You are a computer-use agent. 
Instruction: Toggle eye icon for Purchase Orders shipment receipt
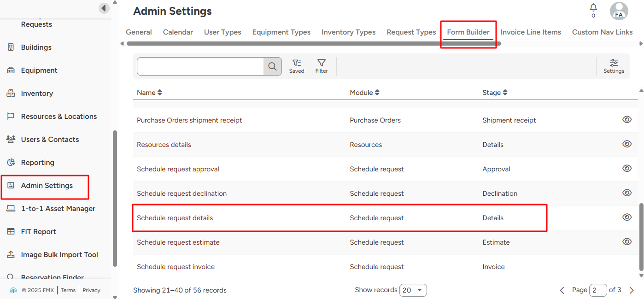[x=626, y=120]
